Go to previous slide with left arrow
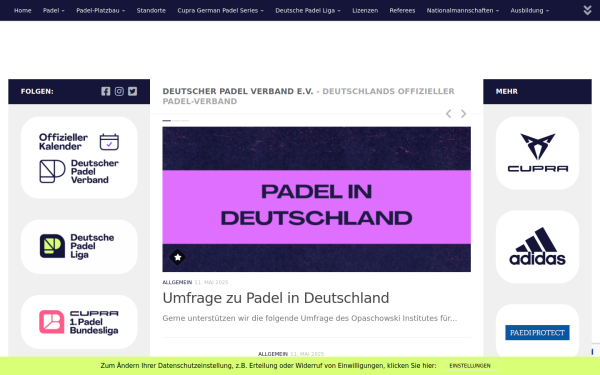This screenshot has height=375, width=600. point(448,114)
